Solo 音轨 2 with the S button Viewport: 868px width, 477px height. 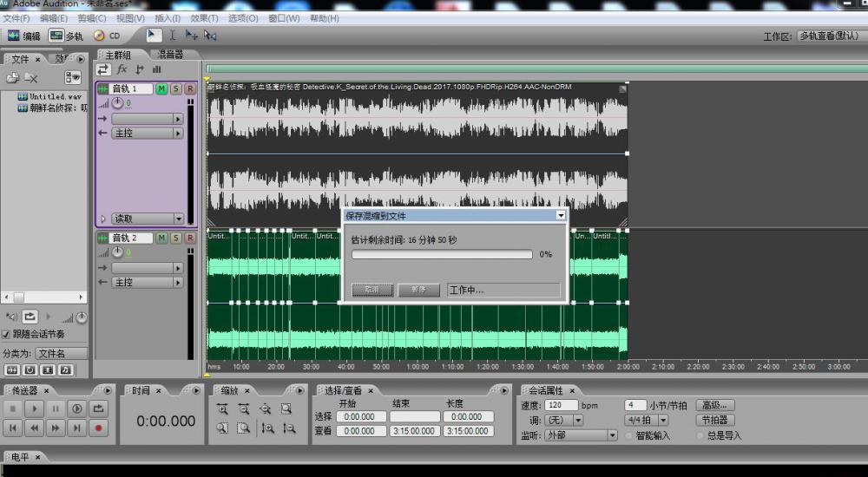pos(176,238)
